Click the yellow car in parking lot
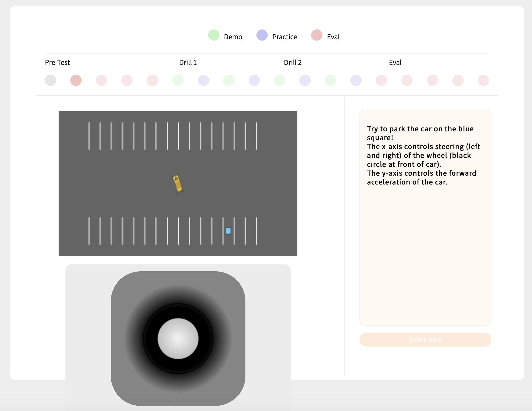 click(177, 184)
